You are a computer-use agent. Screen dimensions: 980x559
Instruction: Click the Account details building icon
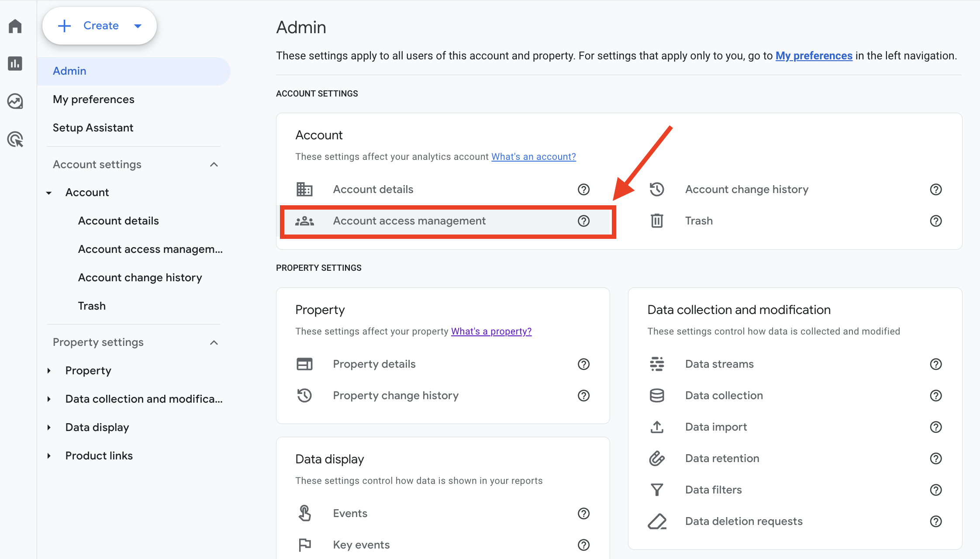pyautogui.click(x=304, y=189)
